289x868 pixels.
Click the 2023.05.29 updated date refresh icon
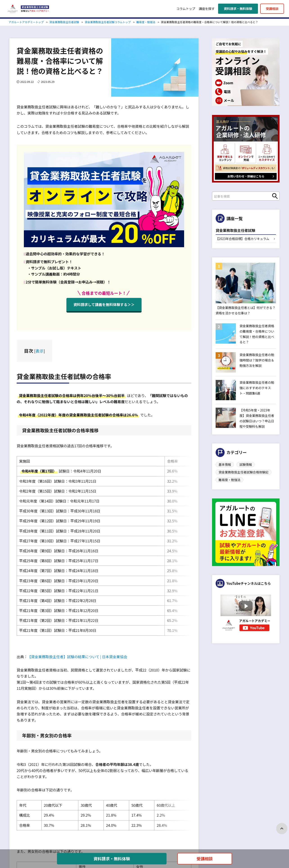click(x=39, y=82)
